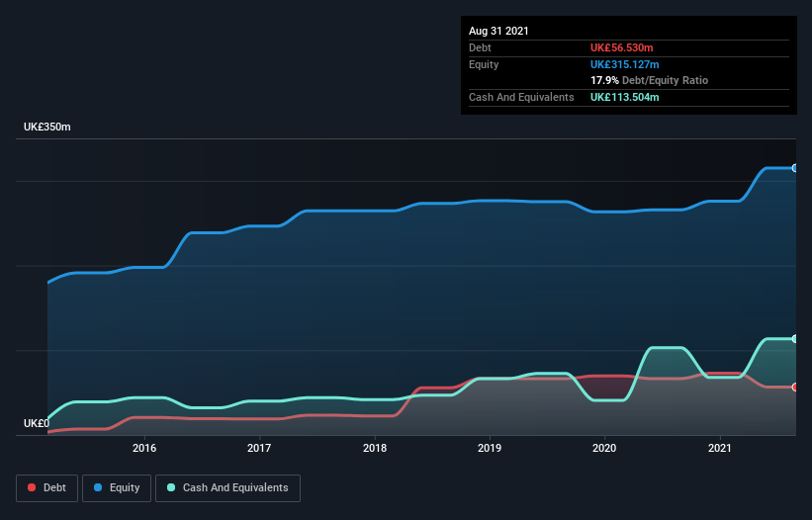The image size is (812, 520).
Task: Click the UK£56.530m debt value
Action: pos(621,47)
